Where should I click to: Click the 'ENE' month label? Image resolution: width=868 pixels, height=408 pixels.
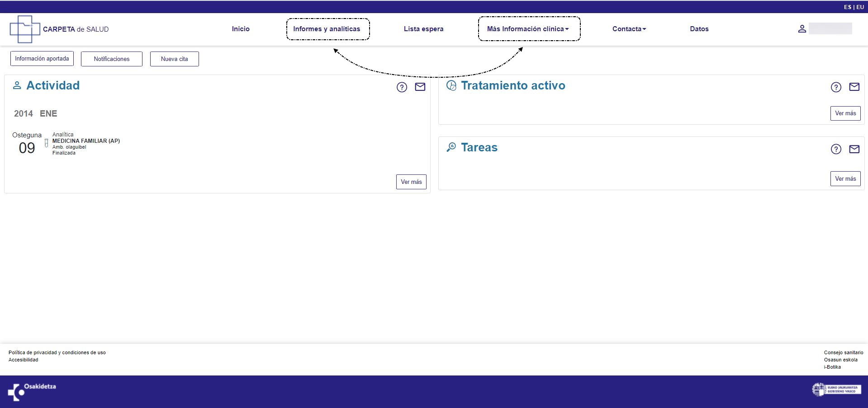coord(48,113)
